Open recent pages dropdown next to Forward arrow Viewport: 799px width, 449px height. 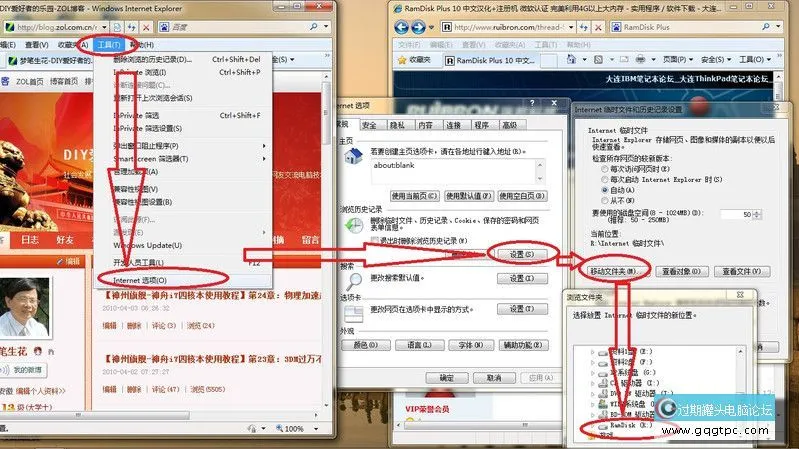pyautogui.click(x=432, y=28)
